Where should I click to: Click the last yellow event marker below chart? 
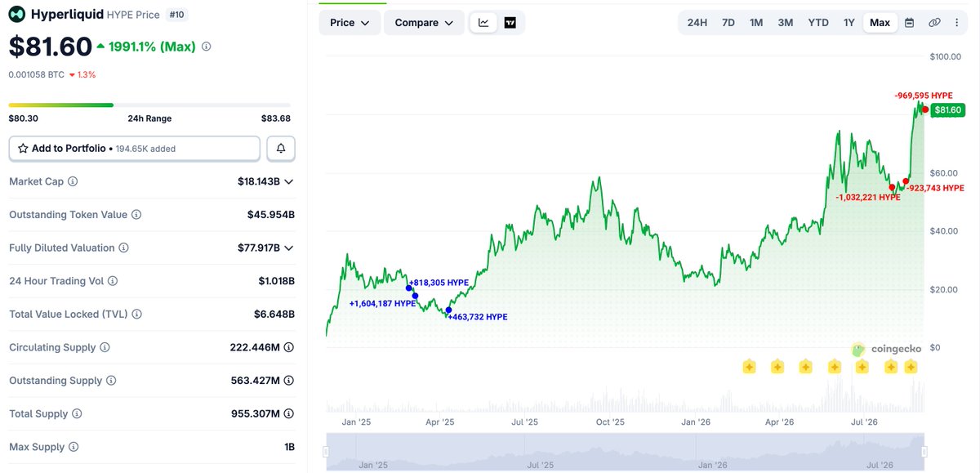911,367
